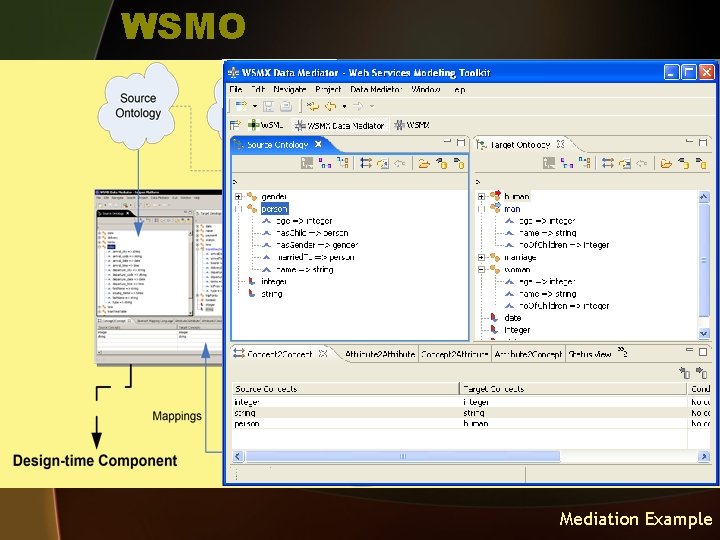Click the purple node-tree icon in Source Ontology toolbar

(325, 163)
